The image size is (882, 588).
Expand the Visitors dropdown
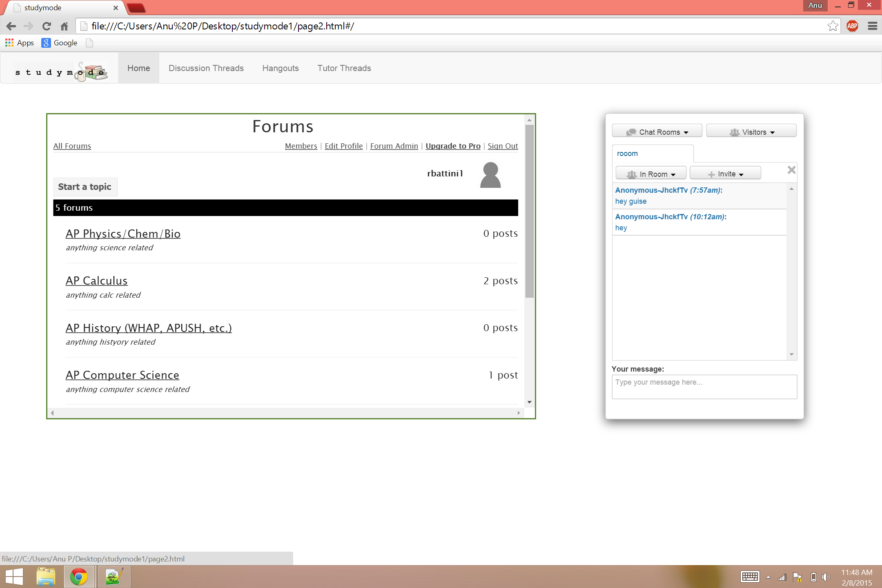coord(751,132)
